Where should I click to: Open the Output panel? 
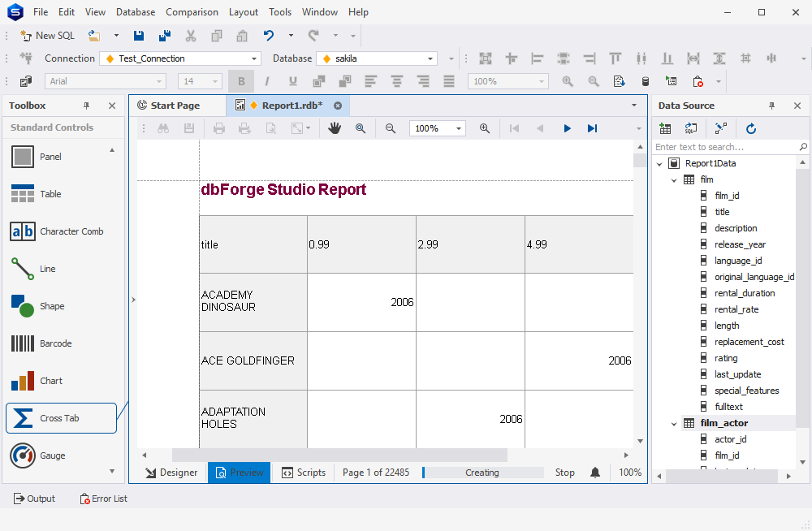34,499
